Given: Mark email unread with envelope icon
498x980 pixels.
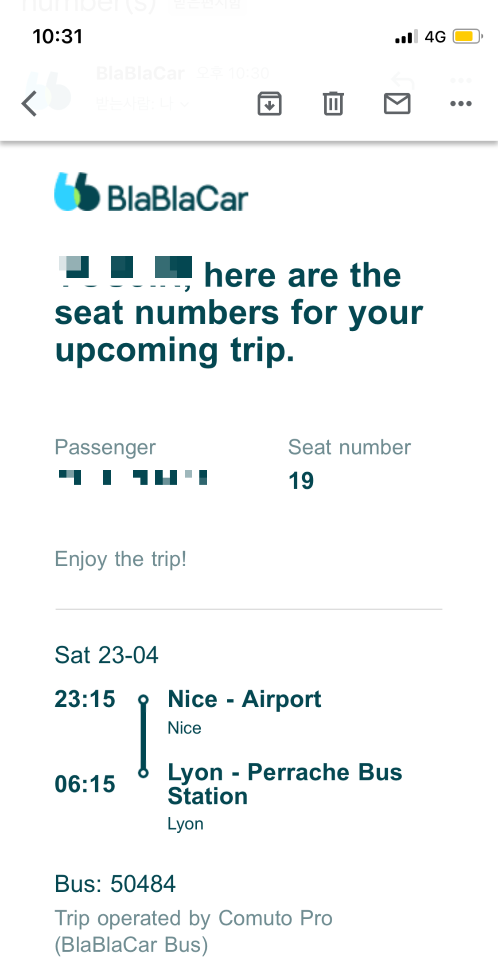Looking at the screenshot, I should tap(397, 103).
